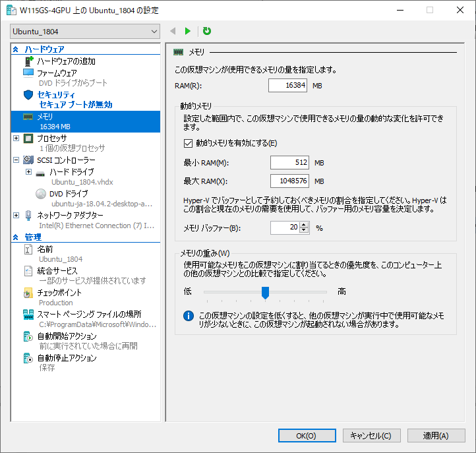
Task: Click the green refresh icon in toolbar
Action: pyautogui.click(x=207, y=31)
